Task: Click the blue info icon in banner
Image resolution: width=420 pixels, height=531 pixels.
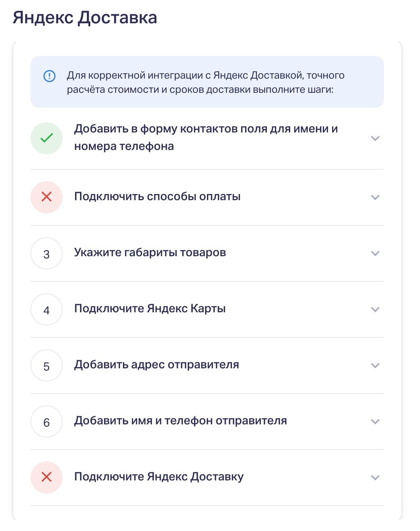Action: 49,76
